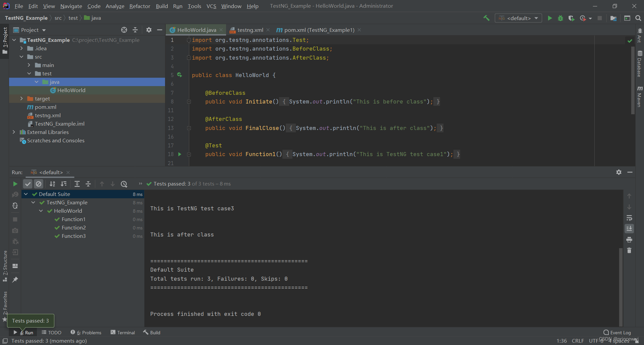Toggle the Ant side tool window
The width and height of the screenshot is (644, 345).
coord(640,36)
